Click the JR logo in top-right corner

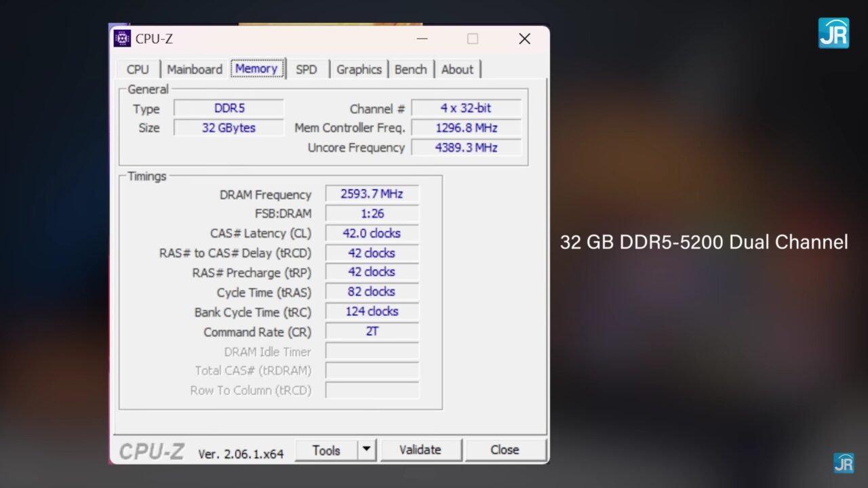[833, 33]
